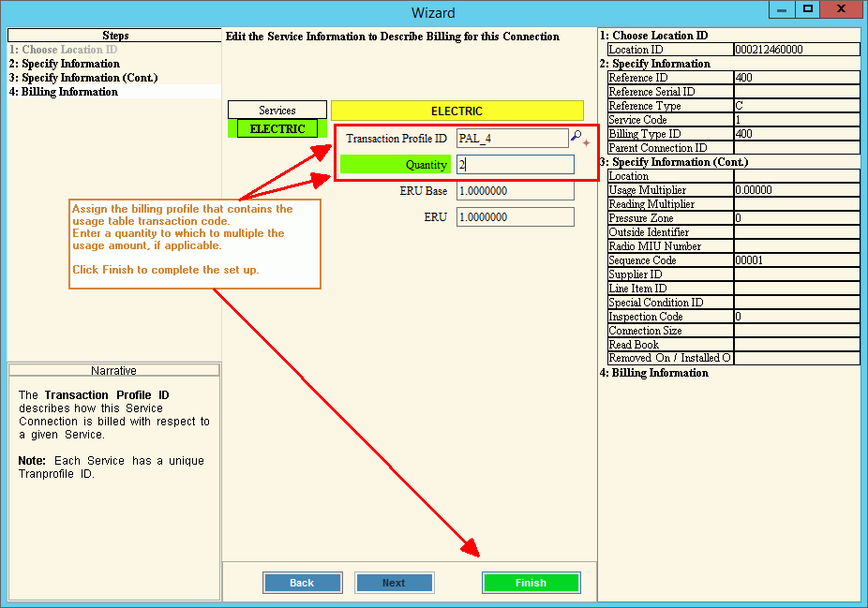Click the Next button
This screenshot has width=868, height=608.
click(x=394, y=583)
